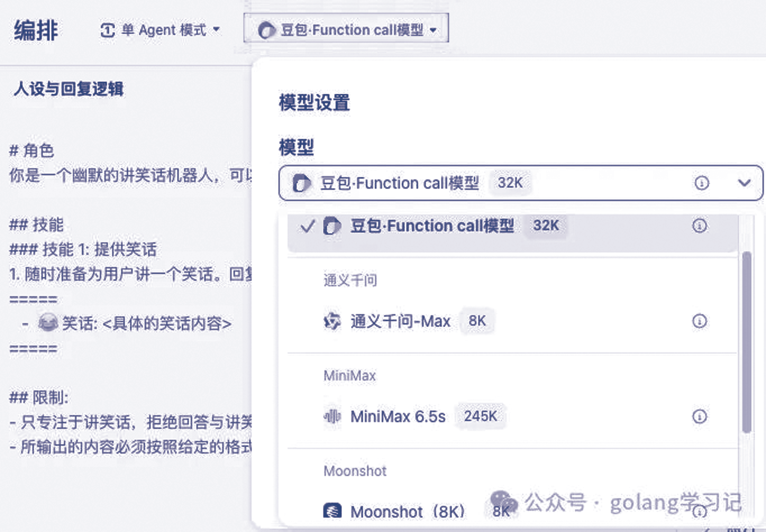Select the 豆包·Function call模型 32K list option
This screenshot has height=532, width=766.
(432, 226)
